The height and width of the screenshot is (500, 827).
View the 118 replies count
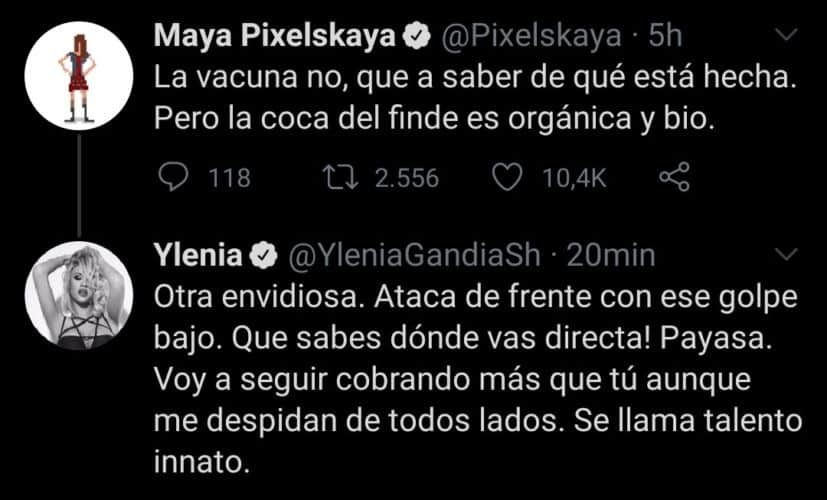(x=229, y=178)
